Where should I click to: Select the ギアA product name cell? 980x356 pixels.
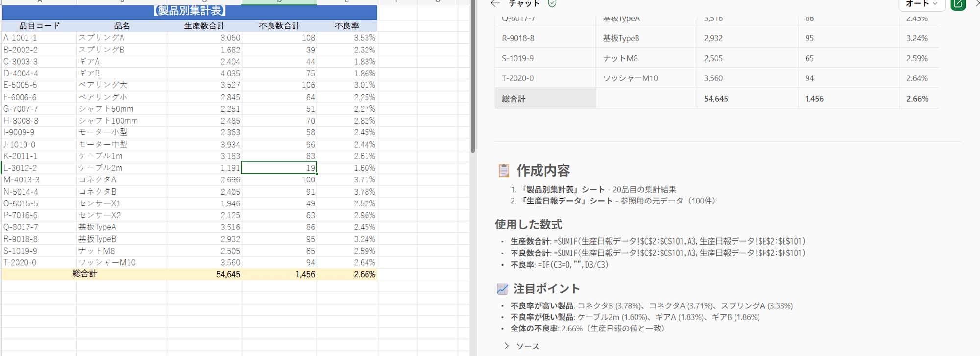coord(122,61)
